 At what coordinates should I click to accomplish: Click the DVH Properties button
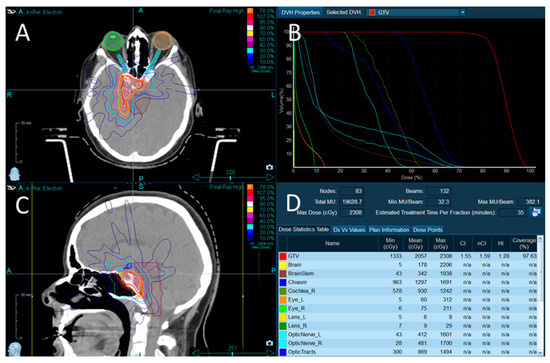[300, 12]
